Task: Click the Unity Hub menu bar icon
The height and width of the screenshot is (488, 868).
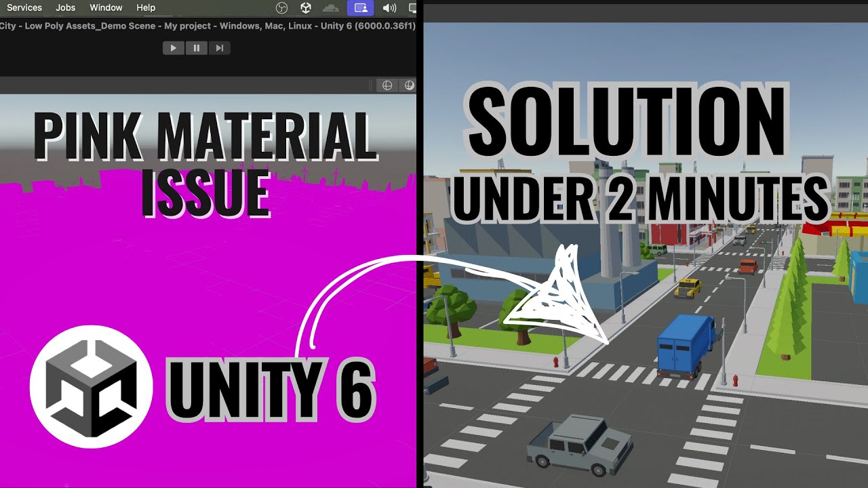Action: pyautogui.click(x=306, y=7)
